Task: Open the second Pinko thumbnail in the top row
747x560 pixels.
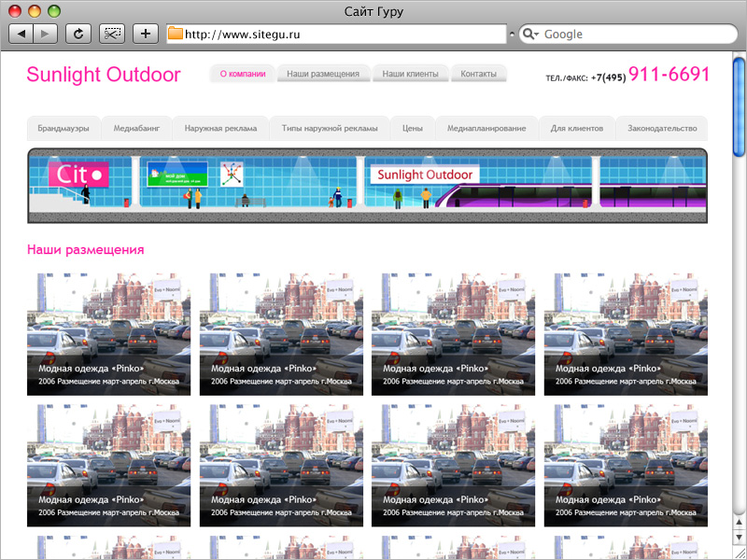Action: 281,334
